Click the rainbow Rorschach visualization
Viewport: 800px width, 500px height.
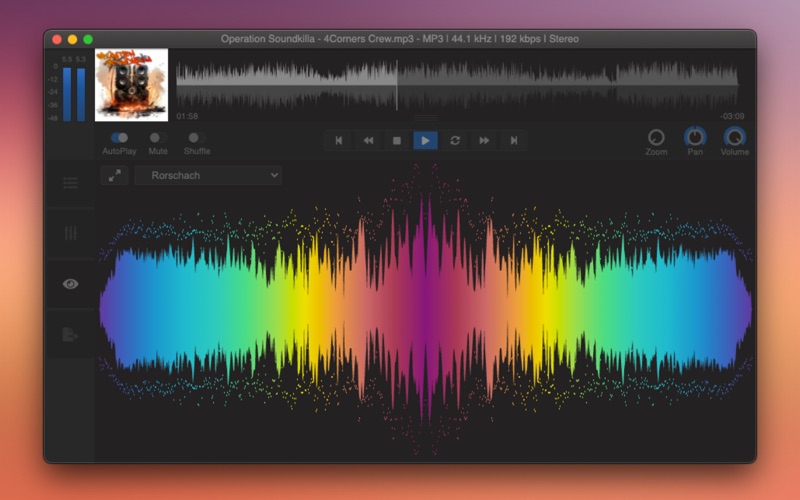pos(426,309)
